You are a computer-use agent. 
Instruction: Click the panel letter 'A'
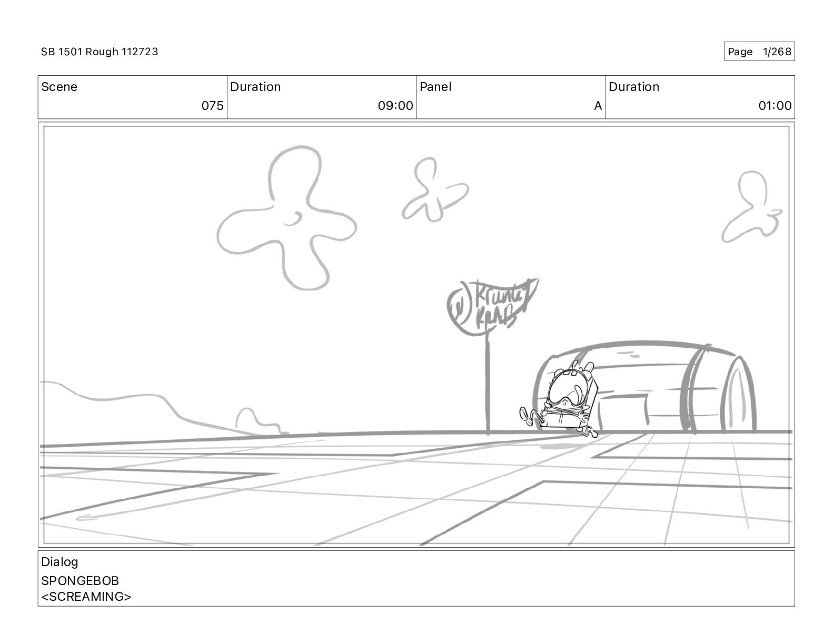tap(598, 106)
